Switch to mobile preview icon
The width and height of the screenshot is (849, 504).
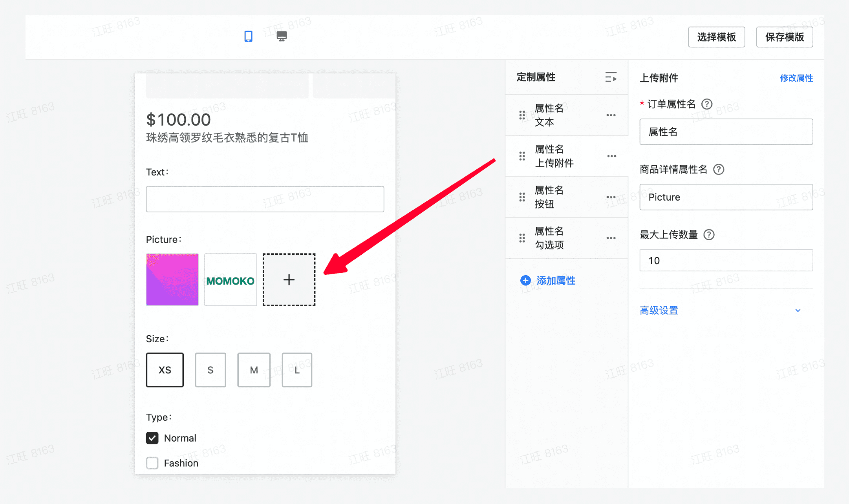(248, 37)
